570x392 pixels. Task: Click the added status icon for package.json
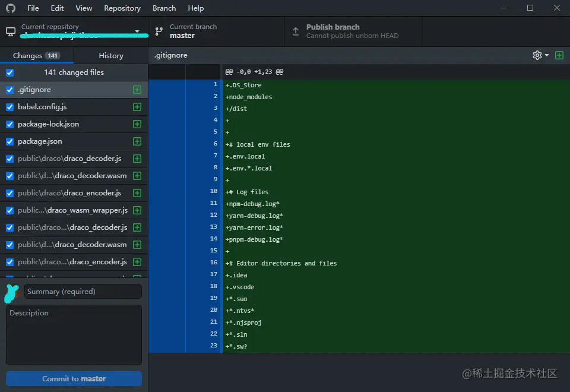pos(137,141)
